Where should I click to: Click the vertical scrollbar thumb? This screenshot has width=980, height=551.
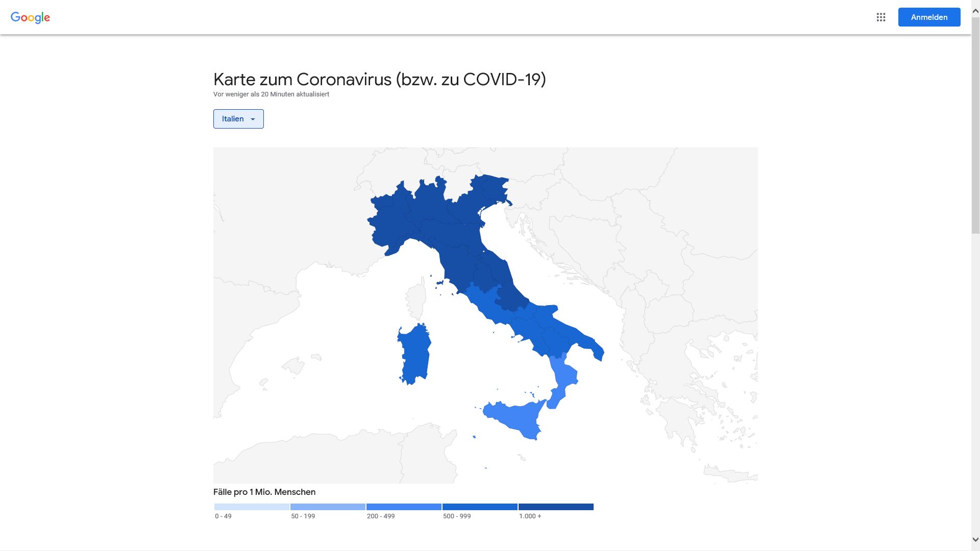975,126
